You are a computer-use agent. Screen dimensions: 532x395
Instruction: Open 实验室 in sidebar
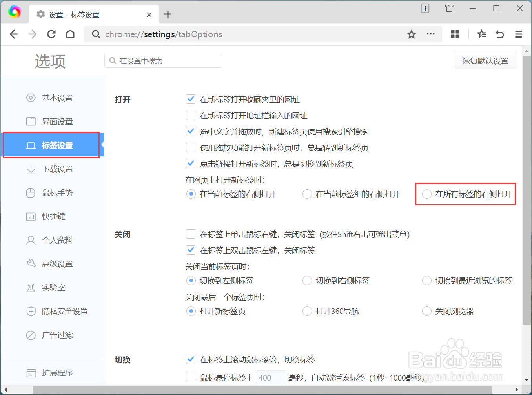point(52,288)
